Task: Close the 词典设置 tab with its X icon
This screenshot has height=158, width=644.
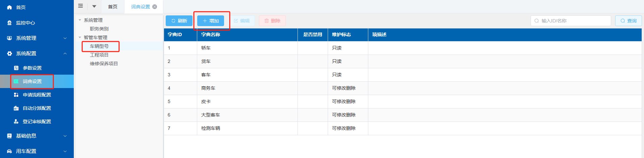Action: click(x=155, y=7)
